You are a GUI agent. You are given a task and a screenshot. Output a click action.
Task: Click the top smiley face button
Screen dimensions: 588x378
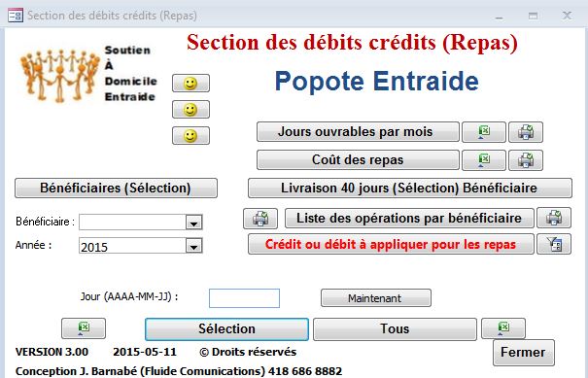(190, 84)
